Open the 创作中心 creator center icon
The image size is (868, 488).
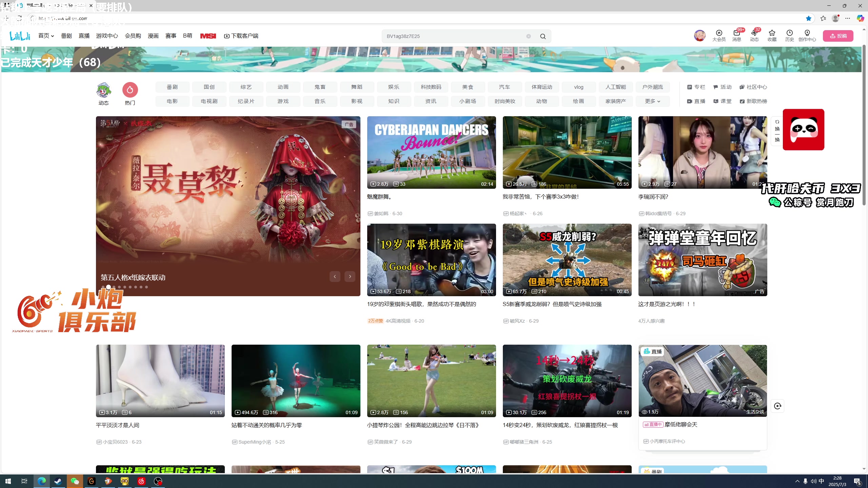[807, 36]
